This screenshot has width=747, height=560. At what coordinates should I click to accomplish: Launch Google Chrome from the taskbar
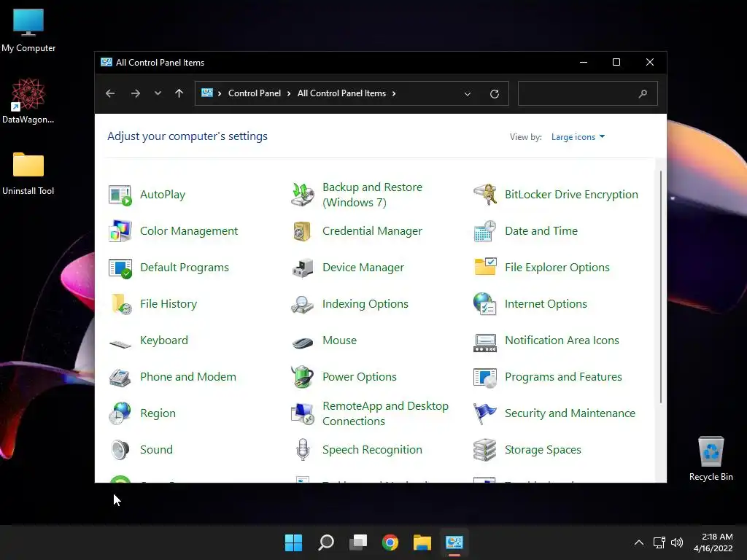click(x=390, y=542)
